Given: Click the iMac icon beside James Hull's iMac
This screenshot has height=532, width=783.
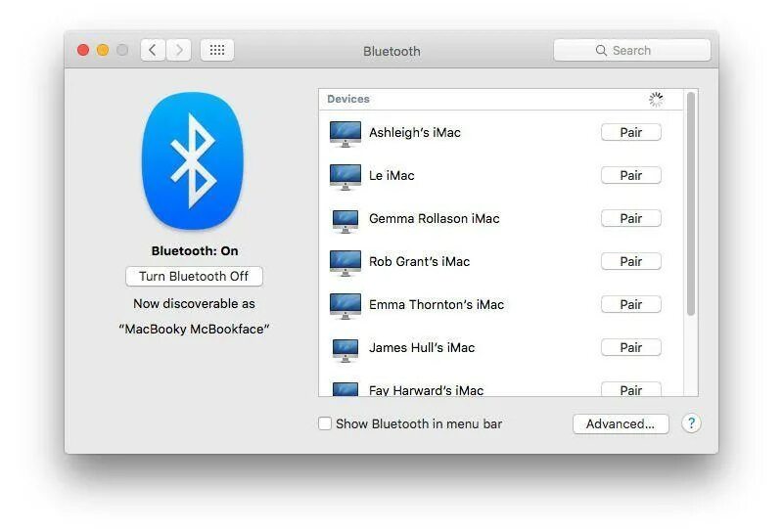Looking at the screenshot, I should (x=345, y=350).
